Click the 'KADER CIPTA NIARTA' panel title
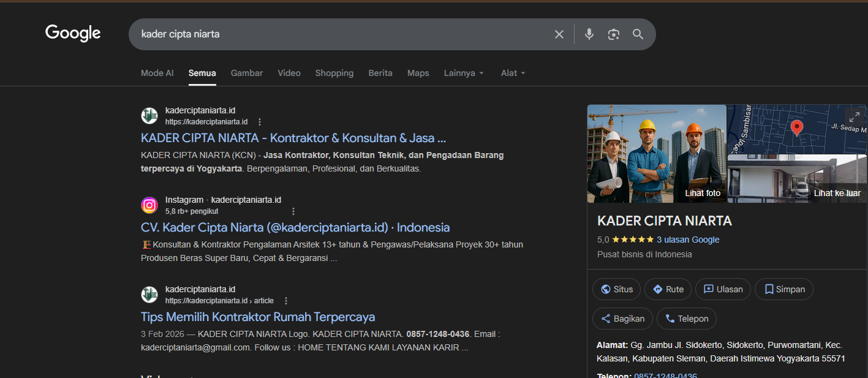Image resolution: width=868 pixels, height=378 pixels. [665, 221]
